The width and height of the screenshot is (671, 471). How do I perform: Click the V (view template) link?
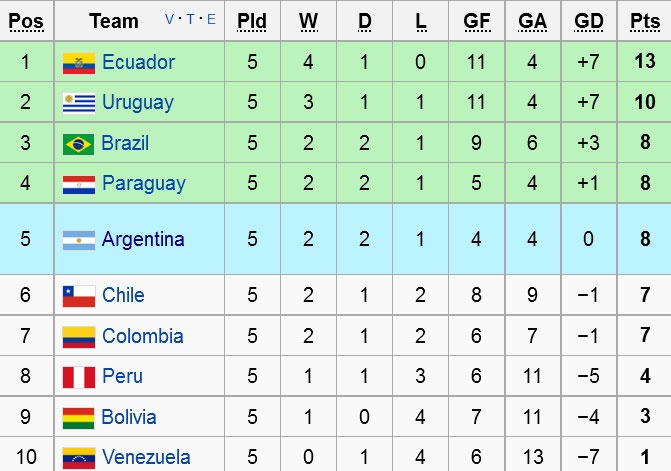[x=169, y=19]
